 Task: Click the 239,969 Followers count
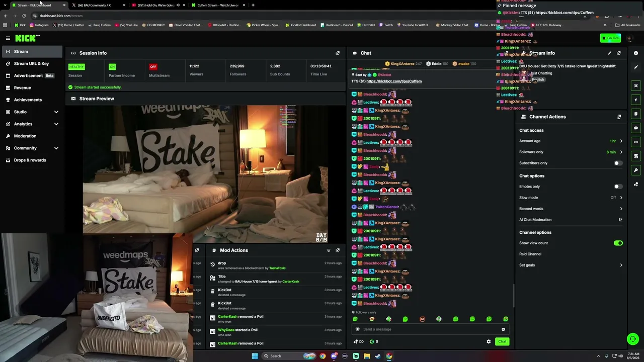(x=237, y=66)
